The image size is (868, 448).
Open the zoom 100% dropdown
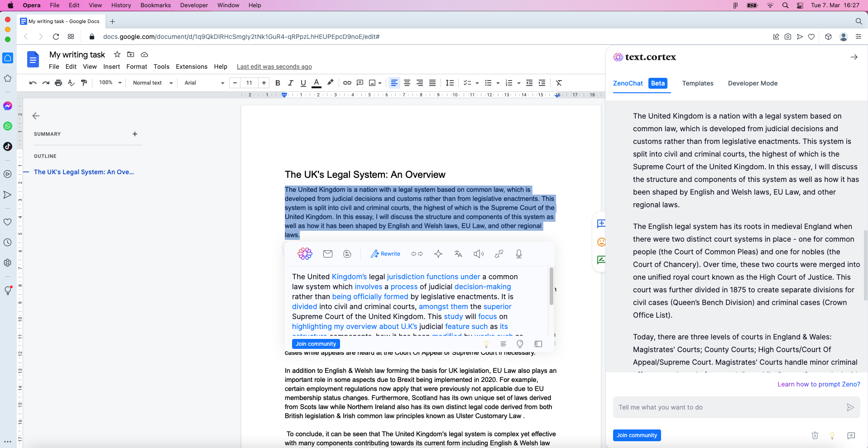(110, 83)
